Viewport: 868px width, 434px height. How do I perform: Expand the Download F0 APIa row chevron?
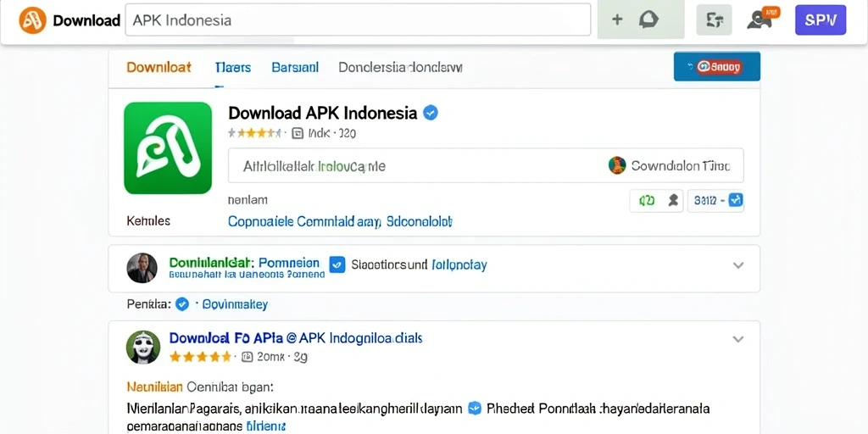pos(738,339)
